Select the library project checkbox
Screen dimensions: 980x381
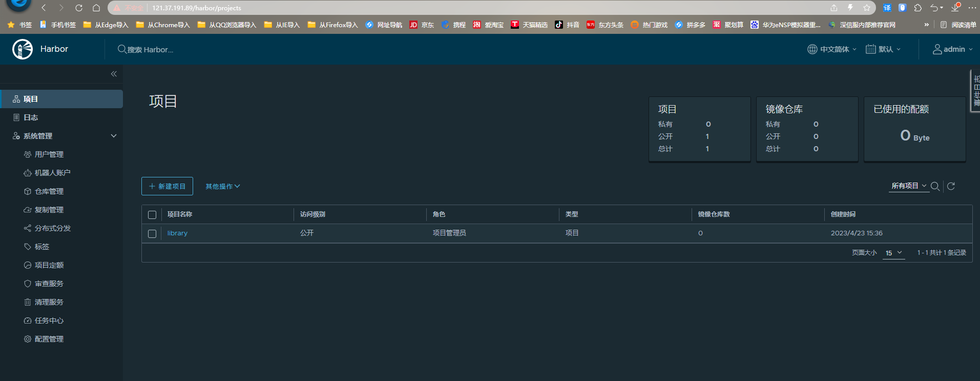coord(152,233)
